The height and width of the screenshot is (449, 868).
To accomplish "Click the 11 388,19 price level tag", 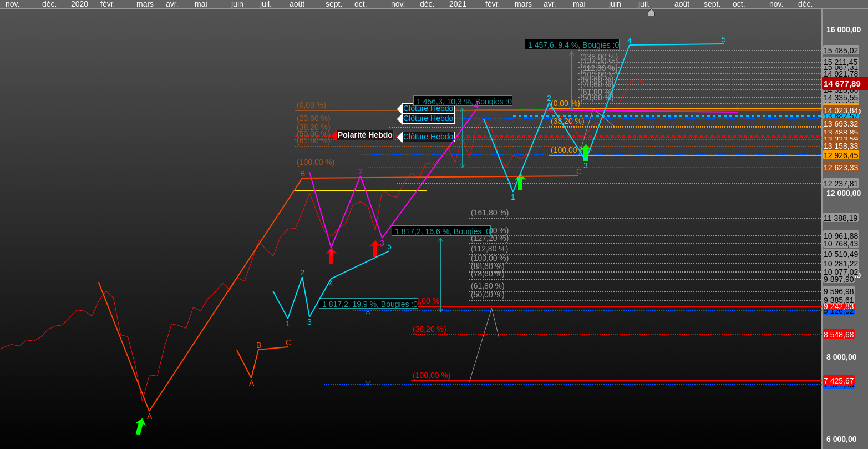I will tap(841, 218).
